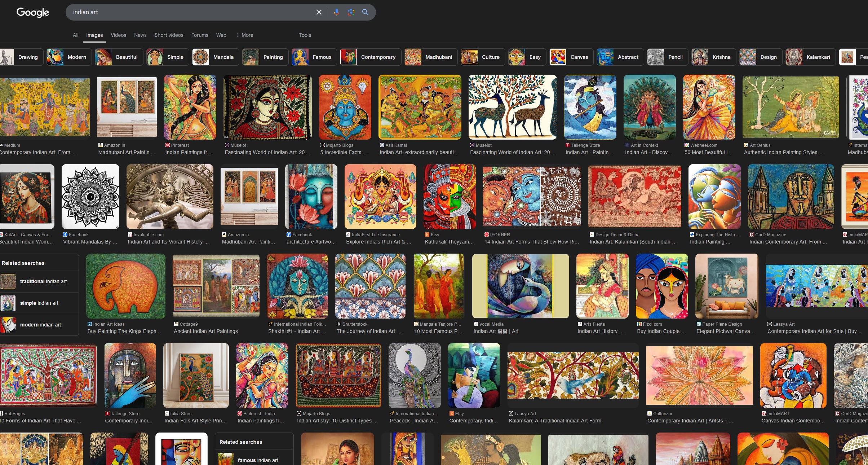Open link 'Vibrant Mandalas By' on Facebook

(90, 242)
